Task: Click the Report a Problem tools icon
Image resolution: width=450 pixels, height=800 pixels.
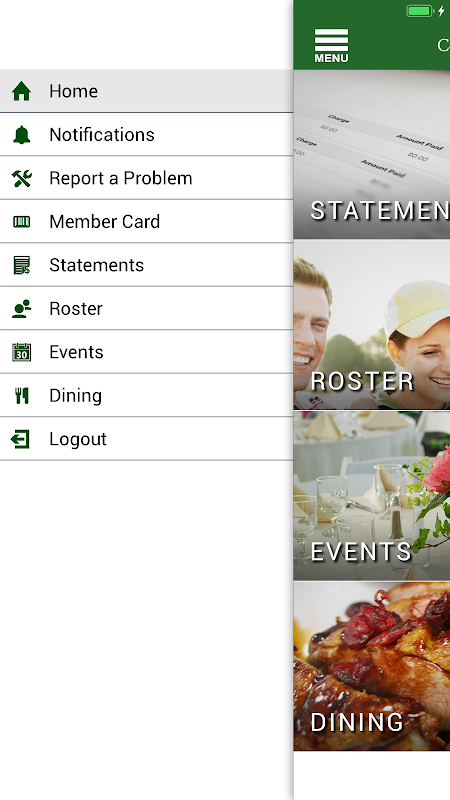Action: point(21,178)
